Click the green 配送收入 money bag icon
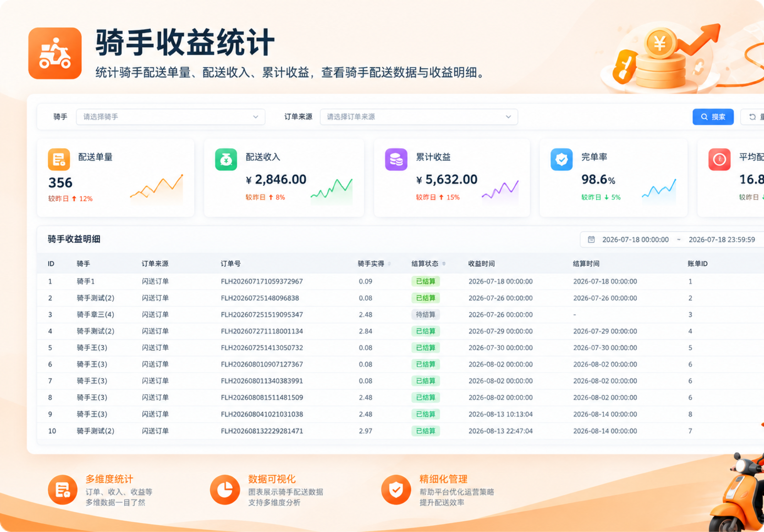Screen dimensions: 764x532 [226, 159]
